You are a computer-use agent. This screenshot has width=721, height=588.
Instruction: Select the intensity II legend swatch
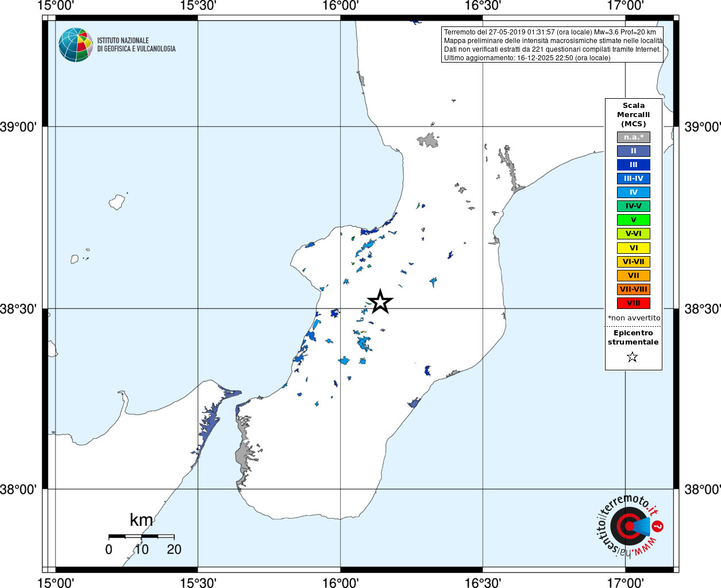click(x=634, y=151)
